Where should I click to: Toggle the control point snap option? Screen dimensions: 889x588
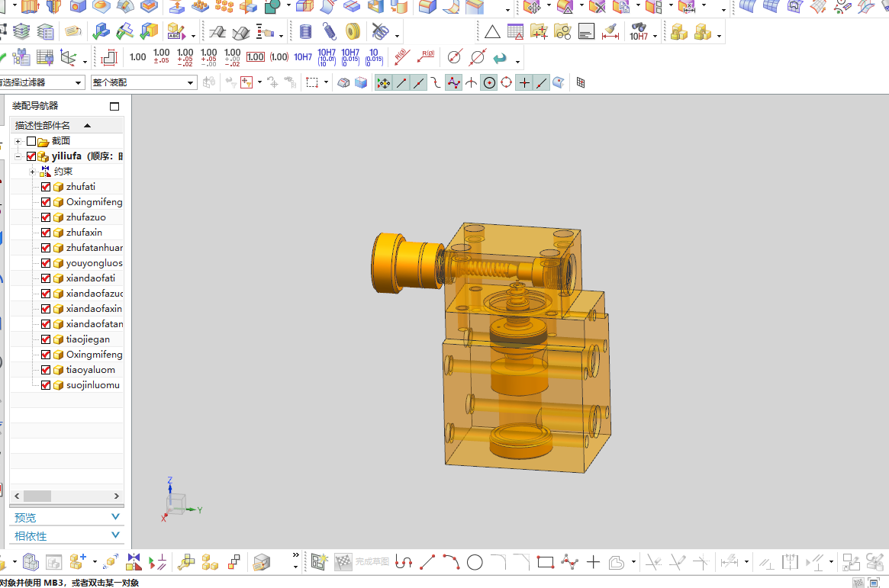[x=436, y=82]
